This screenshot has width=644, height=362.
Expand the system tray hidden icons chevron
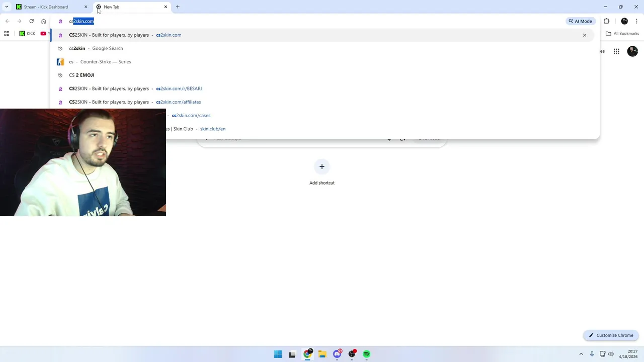point(581,354)
